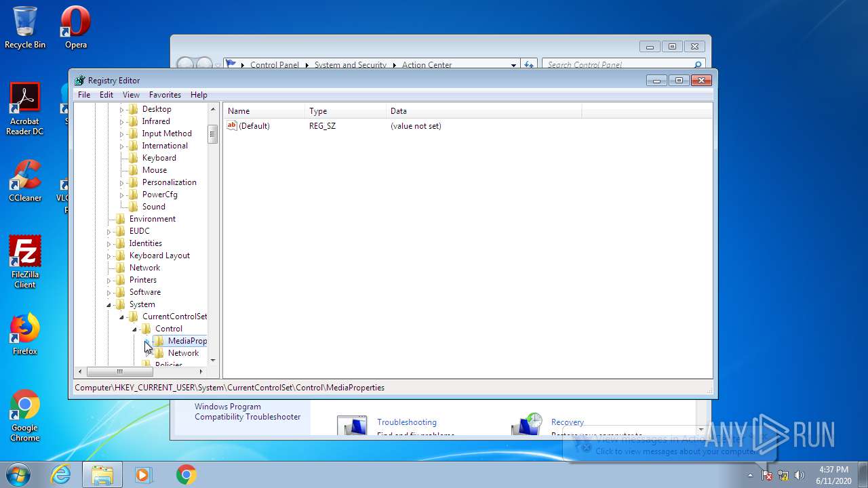The width and height of the screenshot is (868, 488).
Task: Select the Desktop folder icon
Action: (133, 109)
